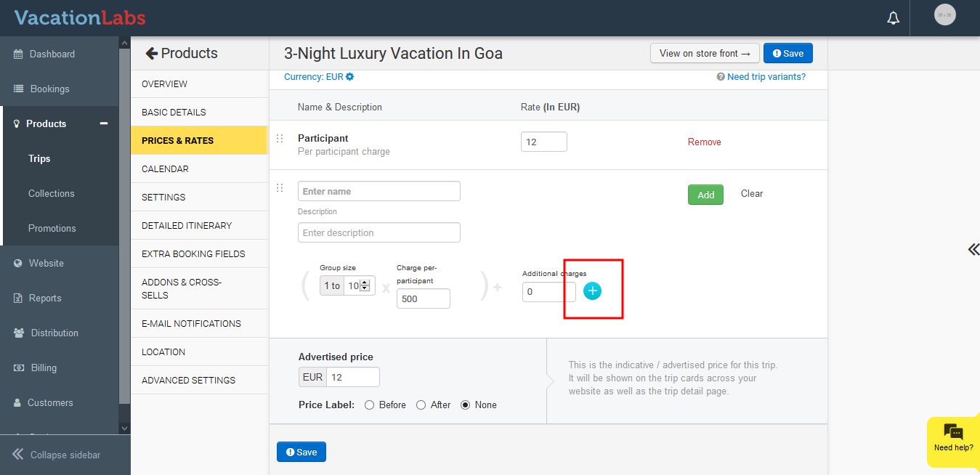Open the Need trip variants link

[766, 77]
